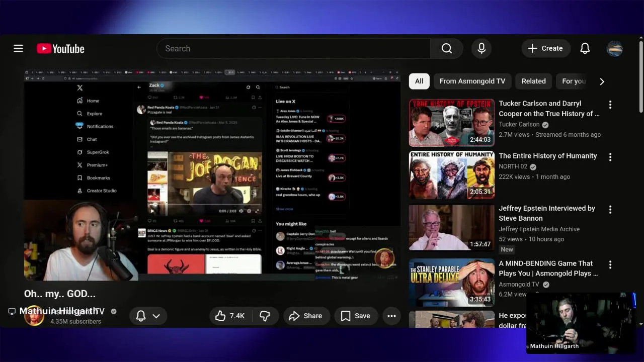Select the For you chip

tap(574, 81)
